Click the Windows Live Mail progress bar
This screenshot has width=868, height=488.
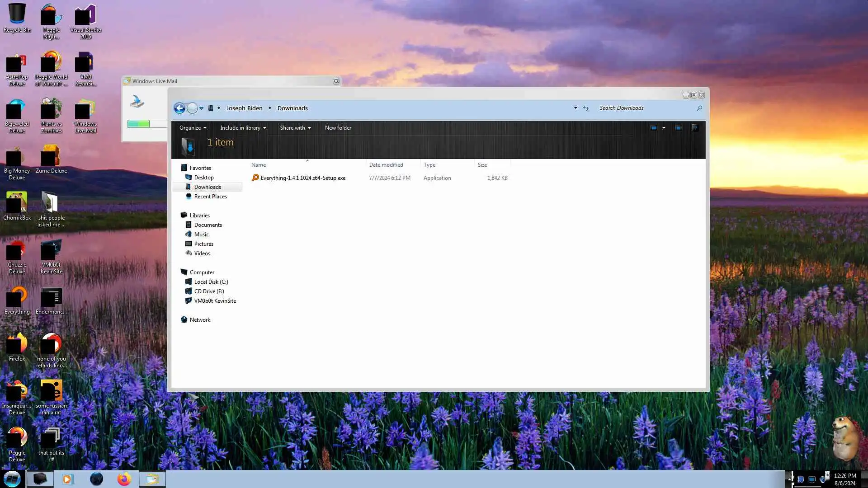pos(145,124)
